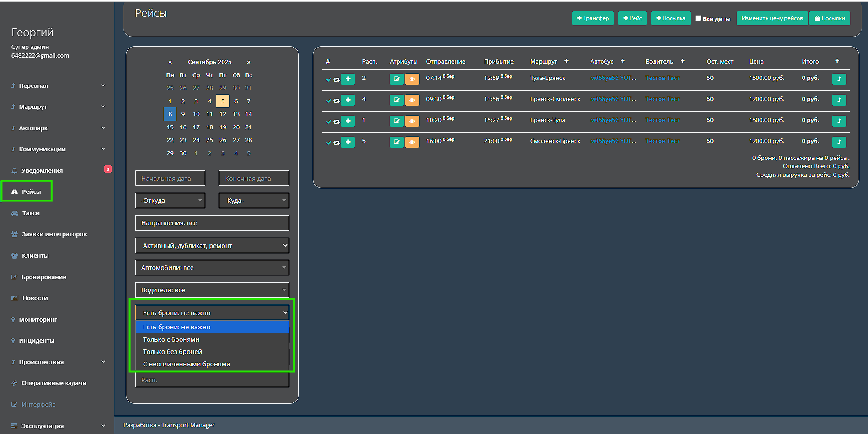Image resolution: width=868 pixels, height=434 pixels.
Task: Open Такси in the sidebar
Action: (x=31, y=213)
